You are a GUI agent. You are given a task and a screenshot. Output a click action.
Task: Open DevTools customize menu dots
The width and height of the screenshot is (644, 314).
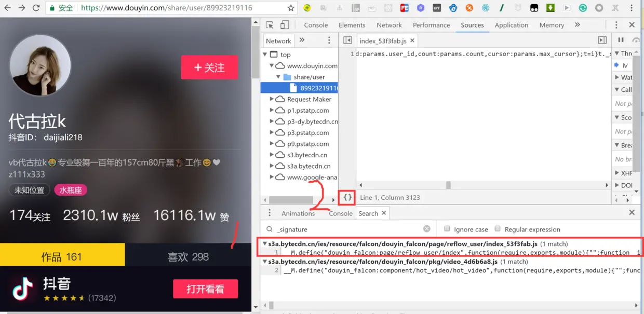pyautogui.click(x=616, y=25)
